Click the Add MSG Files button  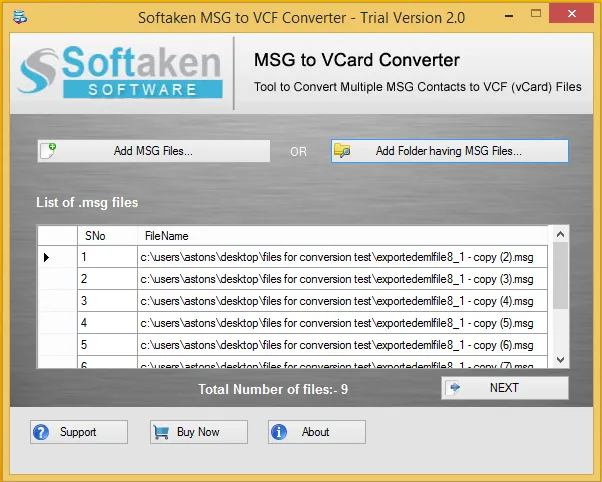coord(154,151)
